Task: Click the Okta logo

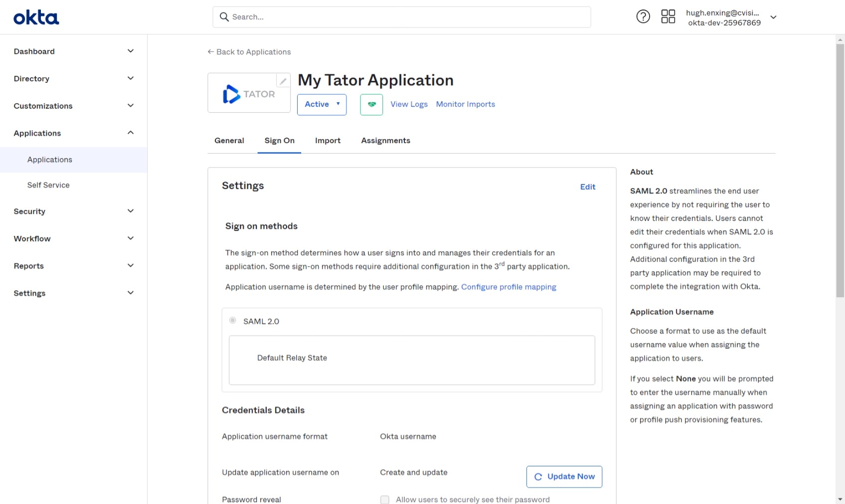Action: (x=36, y=18)
